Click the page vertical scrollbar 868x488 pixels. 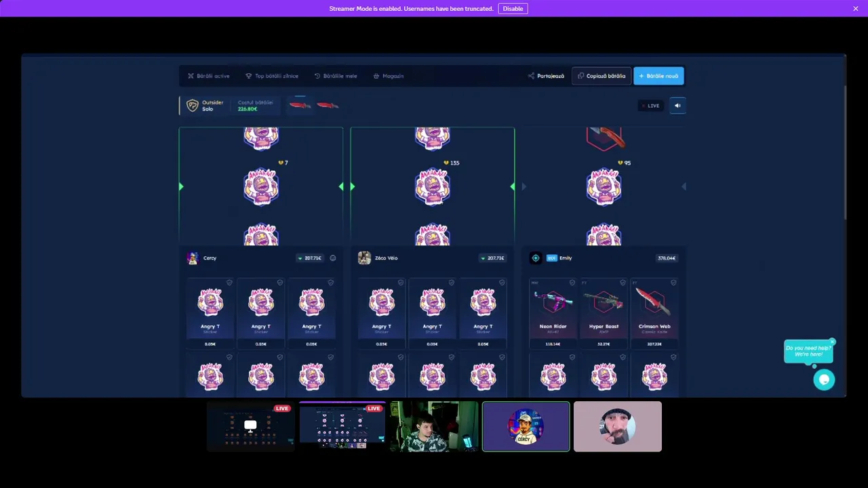[844, 152]
